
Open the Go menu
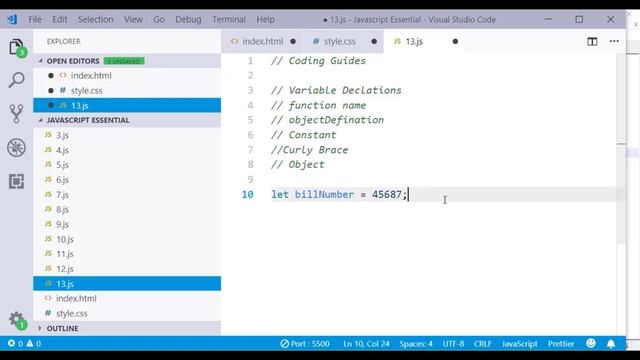pyautogui.click(x=159, y=20)
